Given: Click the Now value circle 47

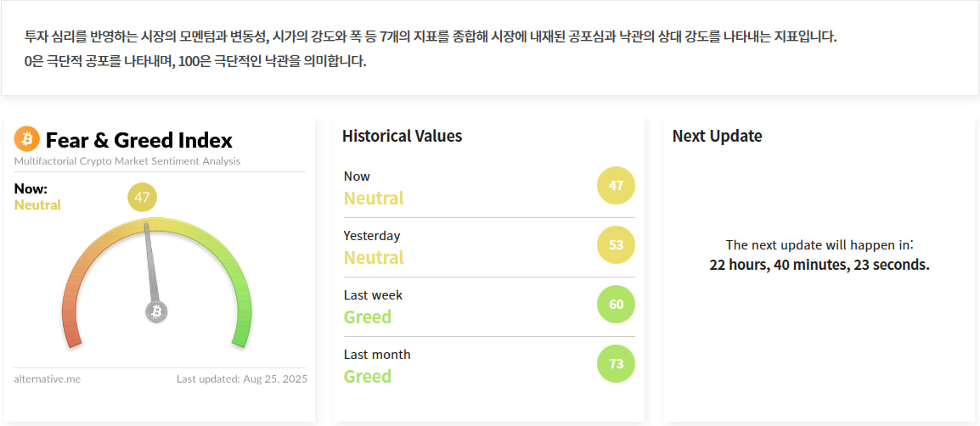Looking at the screenshot, I should [x=616, y=186].
